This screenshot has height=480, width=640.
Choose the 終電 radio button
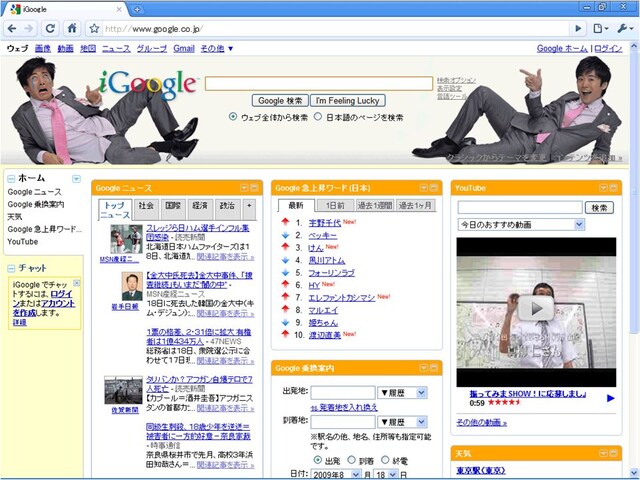click(x=384, y=459)
